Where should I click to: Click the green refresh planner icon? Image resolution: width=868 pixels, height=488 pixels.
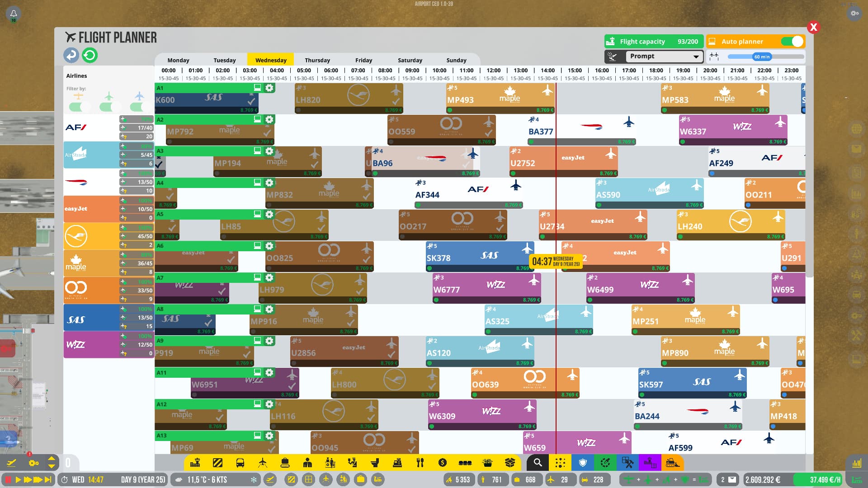click(90, 55)
